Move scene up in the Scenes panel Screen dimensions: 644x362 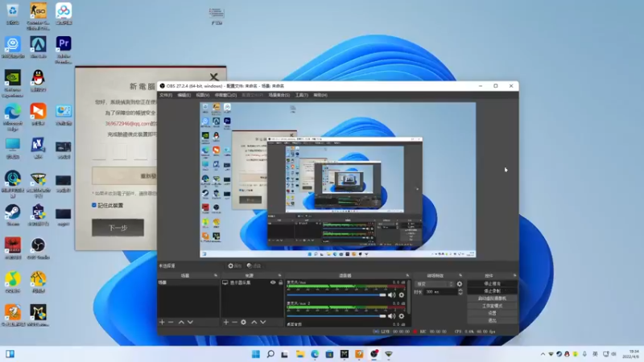tap(181, 323)
